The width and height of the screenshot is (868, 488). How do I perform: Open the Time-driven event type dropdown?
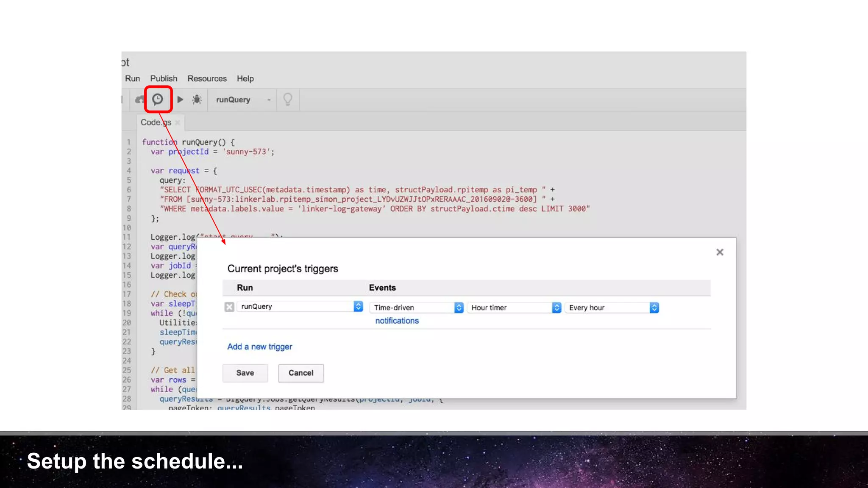tap(416, 308)
